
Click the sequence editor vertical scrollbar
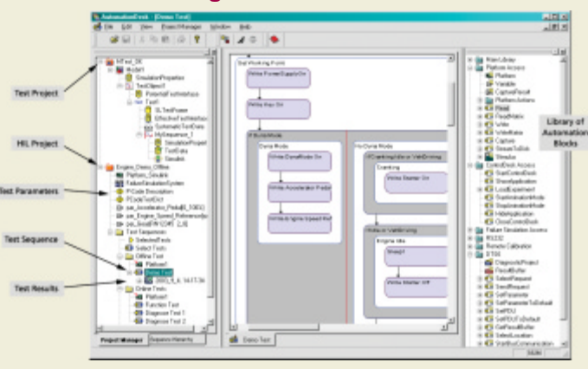click(x=451, y=190)
